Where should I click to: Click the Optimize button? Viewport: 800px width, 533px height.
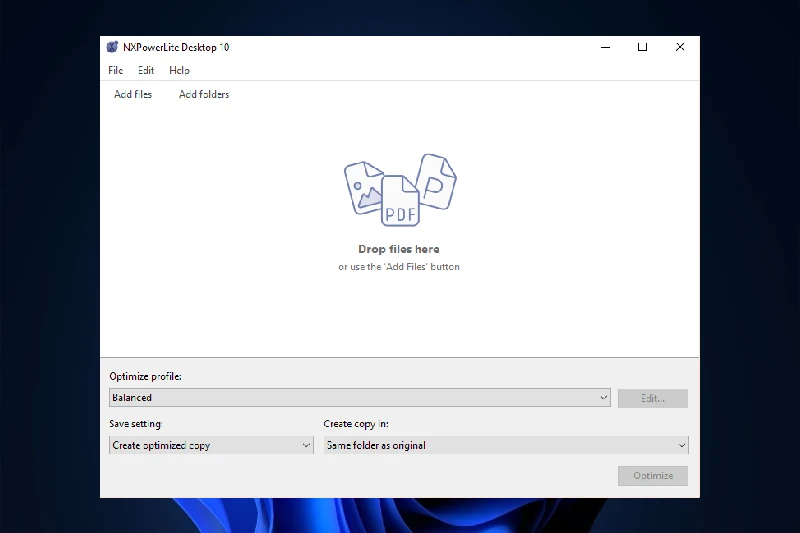pyautogui.click(x=653, y=476)
